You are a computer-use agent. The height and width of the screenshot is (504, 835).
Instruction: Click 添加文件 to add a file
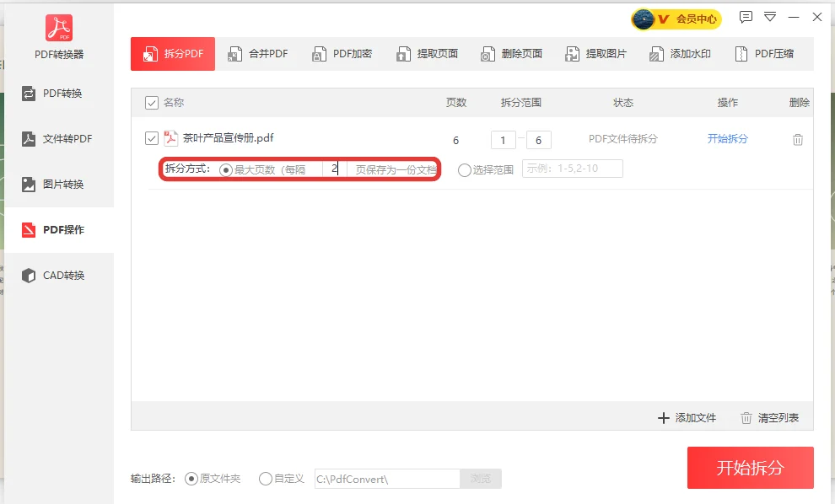click(696, 418)
